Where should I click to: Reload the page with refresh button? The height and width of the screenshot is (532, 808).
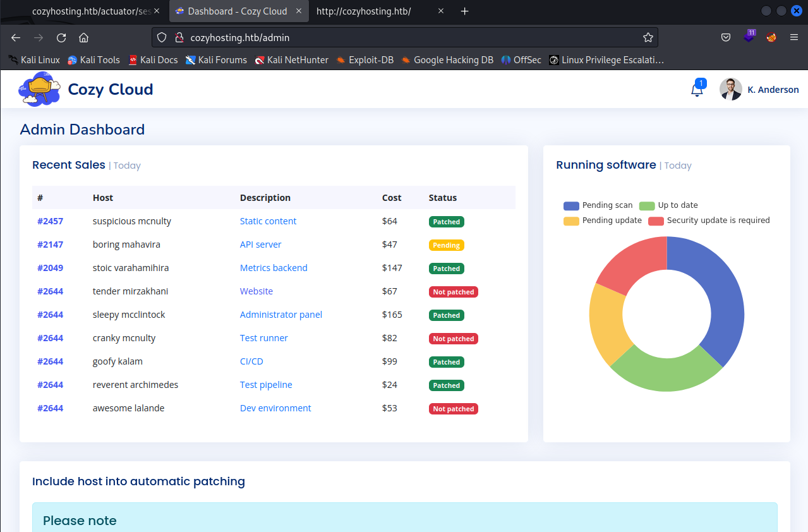coord(61,37)
